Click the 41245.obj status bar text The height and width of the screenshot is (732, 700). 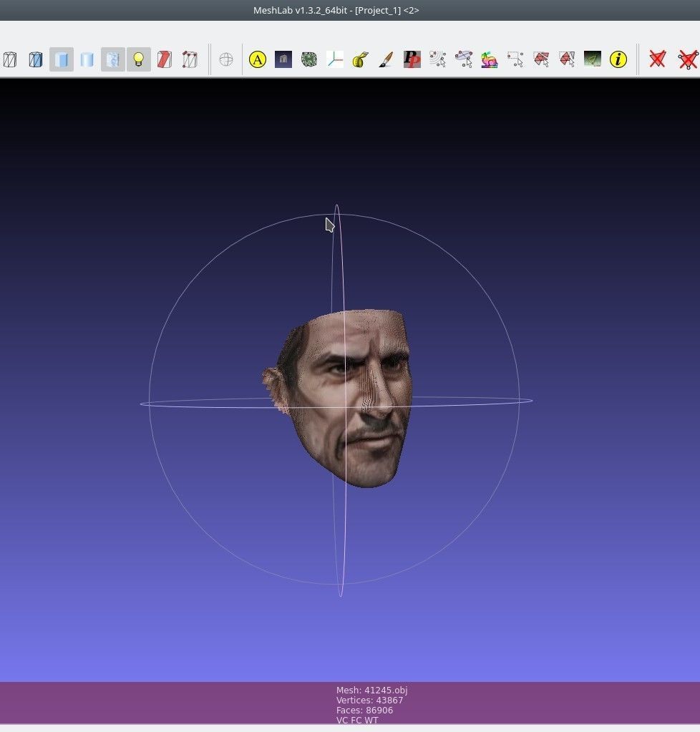(371, 690)
